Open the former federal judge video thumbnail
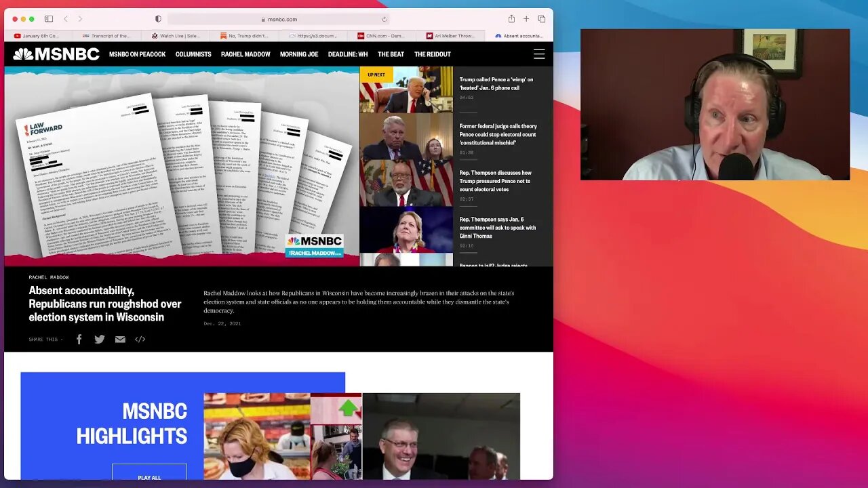868x488 pixels. click(406, 136)
